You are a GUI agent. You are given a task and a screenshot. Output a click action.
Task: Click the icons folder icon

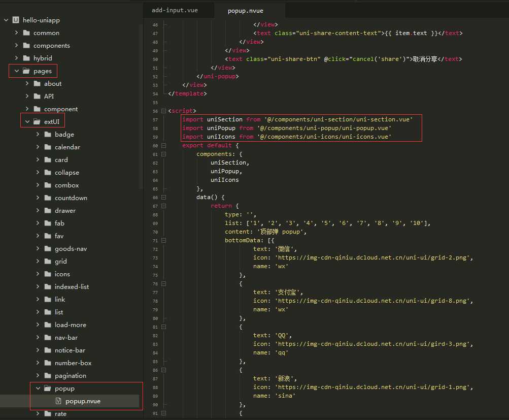(x=48, y=274)
